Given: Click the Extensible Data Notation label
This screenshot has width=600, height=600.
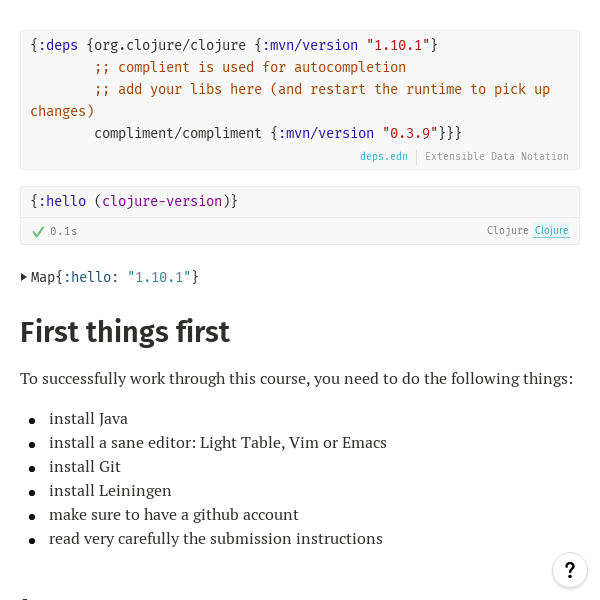Looking at the screenshot, I should coord(497,157).
